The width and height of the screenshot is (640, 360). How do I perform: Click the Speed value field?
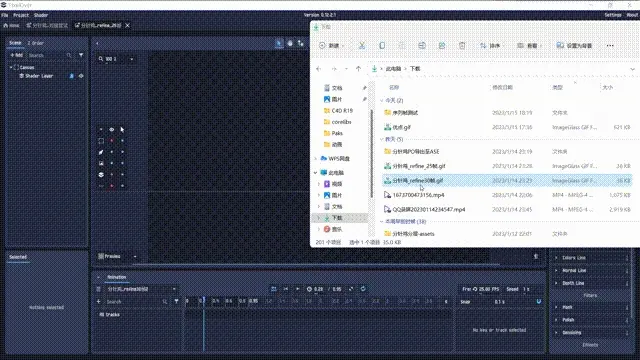[x=527, y=289]
